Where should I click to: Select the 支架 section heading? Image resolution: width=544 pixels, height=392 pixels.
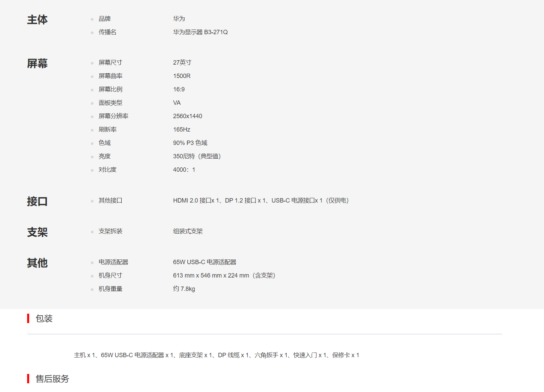click(37, 232)
